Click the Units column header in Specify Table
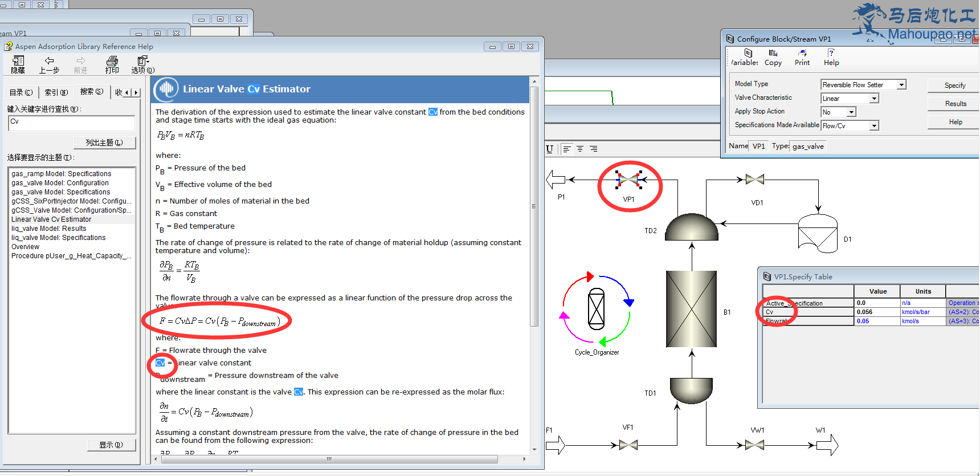Image resolution: width=980 pixels, height=476 pixels. 923,291
